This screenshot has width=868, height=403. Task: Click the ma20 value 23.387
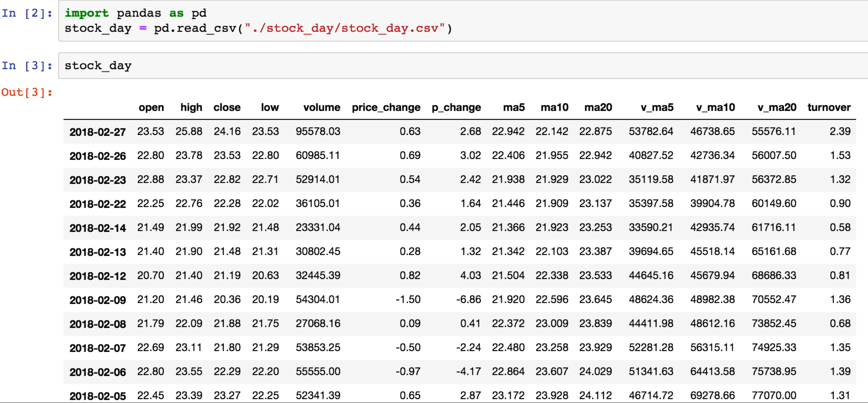point(595,251)
